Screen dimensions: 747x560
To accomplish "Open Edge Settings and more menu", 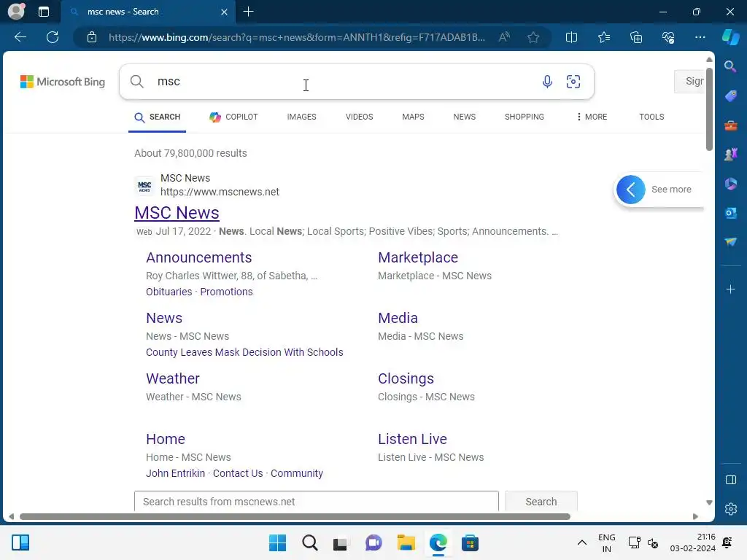I will pos(700,37).
